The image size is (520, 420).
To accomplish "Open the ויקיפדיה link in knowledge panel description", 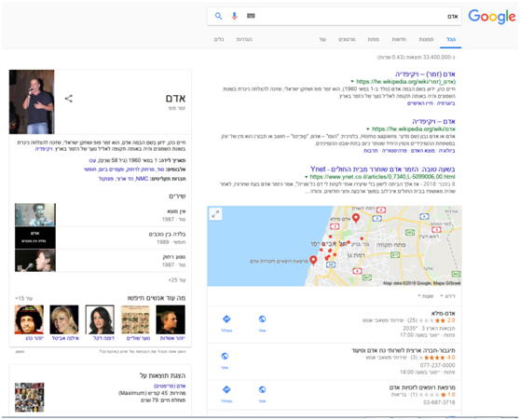I will pos(44,149).
